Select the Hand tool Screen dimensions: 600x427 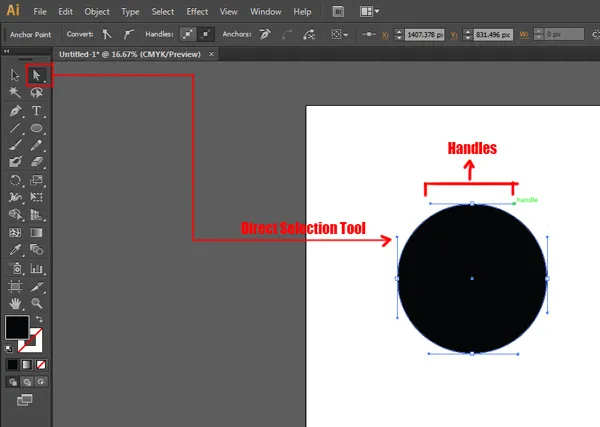[16, 303]
